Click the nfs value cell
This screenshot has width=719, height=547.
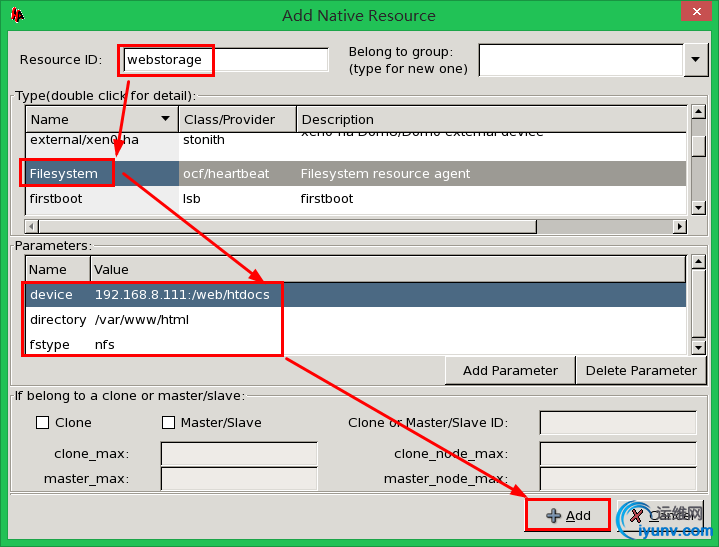(x=105, y=344)
